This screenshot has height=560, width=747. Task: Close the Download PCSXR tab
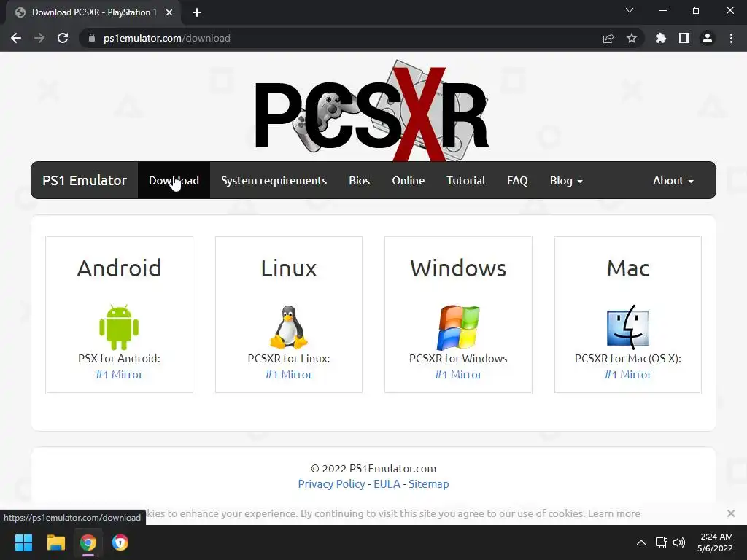(x=169, y=12)
